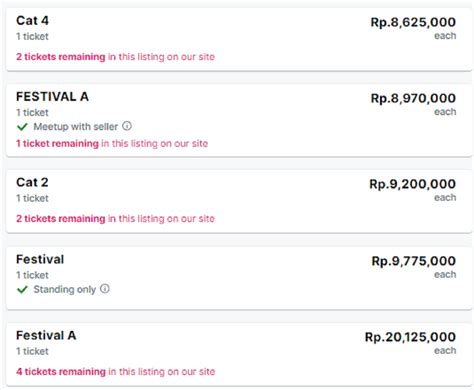This screenshot has width=474, height=390.
Task: Open the Festival A Rp.20,125,000 listing
Action: (239, 354)
